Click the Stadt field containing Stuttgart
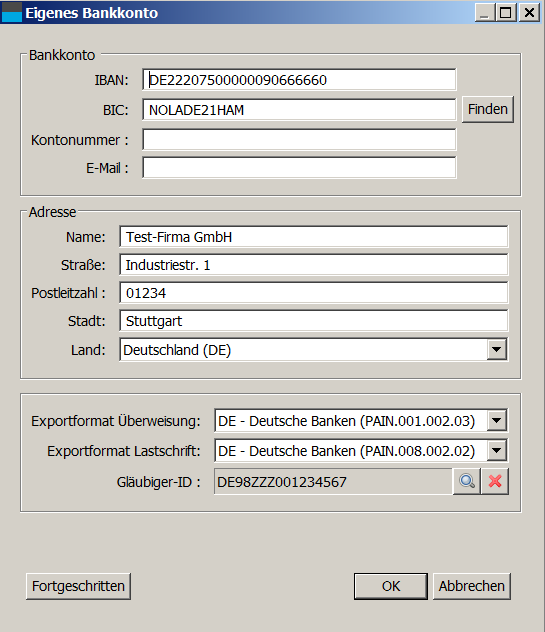Screen dimensions: 545x632 (x=314, y=321)
